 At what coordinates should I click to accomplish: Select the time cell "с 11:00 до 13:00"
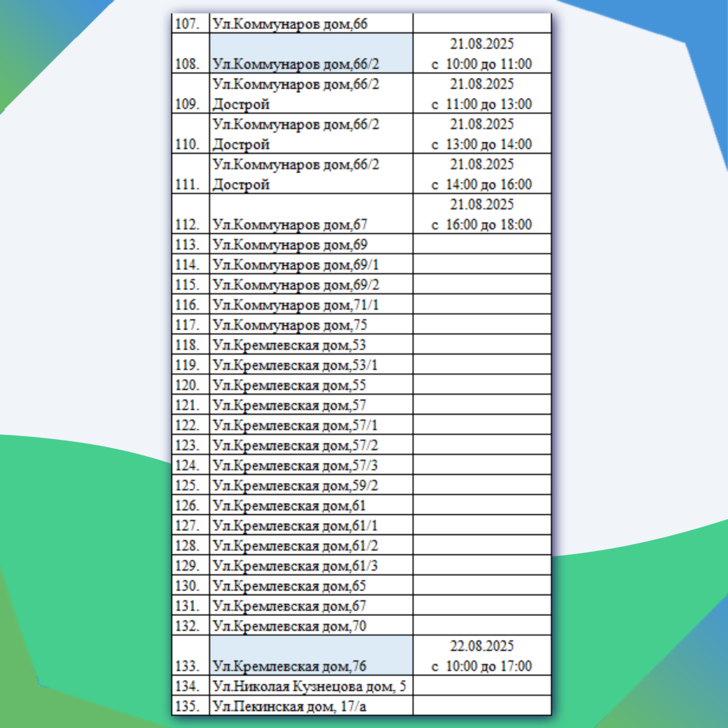click(x=482, y=93)
